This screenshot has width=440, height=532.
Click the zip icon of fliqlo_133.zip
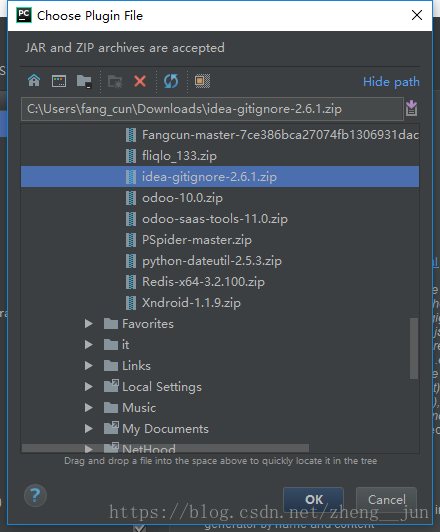pos(131,156)
